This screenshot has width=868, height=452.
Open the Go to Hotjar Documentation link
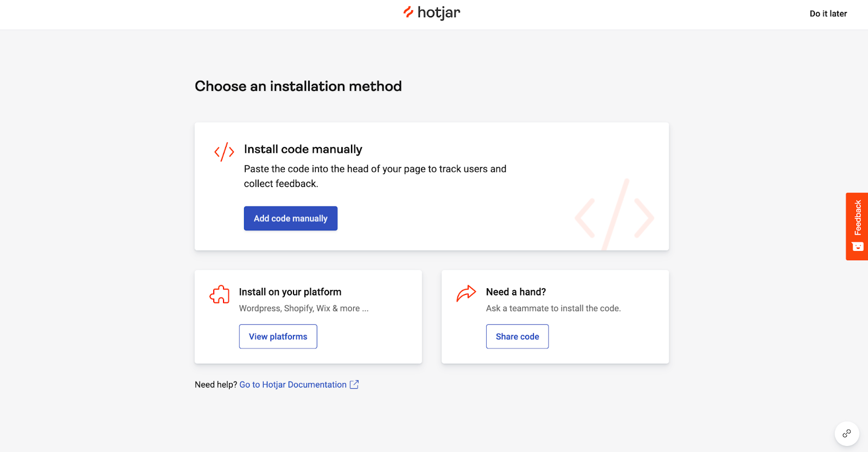click(x=293, y=384)
